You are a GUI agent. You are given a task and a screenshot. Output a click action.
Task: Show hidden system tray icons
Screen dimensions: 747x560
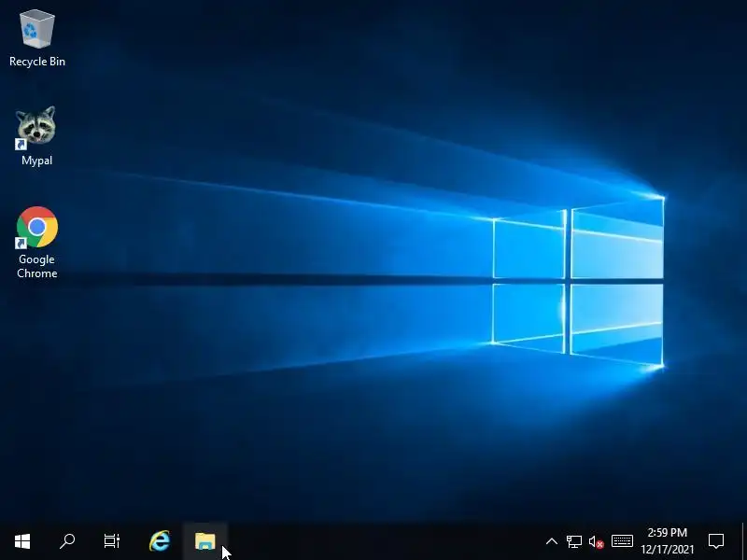[x=552, y=541]
